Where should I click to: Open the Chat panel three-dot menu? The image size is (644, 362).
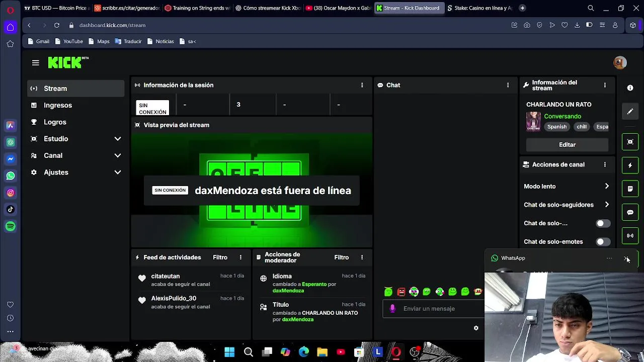click(508, 85)
